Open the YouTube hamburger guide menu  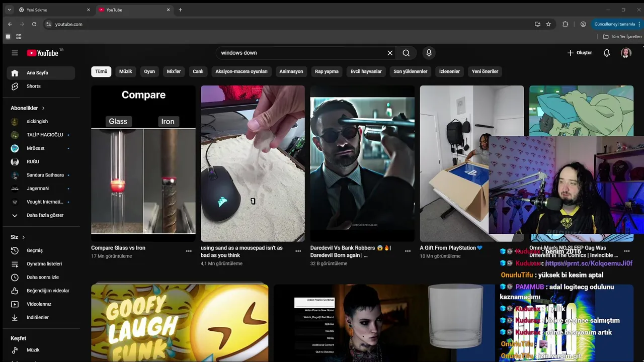pyautogui.click(x=15, y=53)
